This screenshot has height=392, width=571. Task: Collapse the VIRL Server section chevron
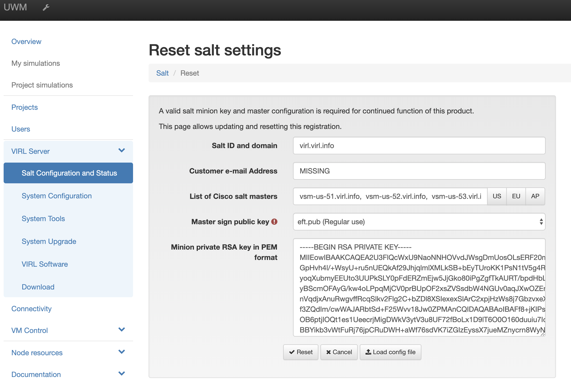point(122,150)
